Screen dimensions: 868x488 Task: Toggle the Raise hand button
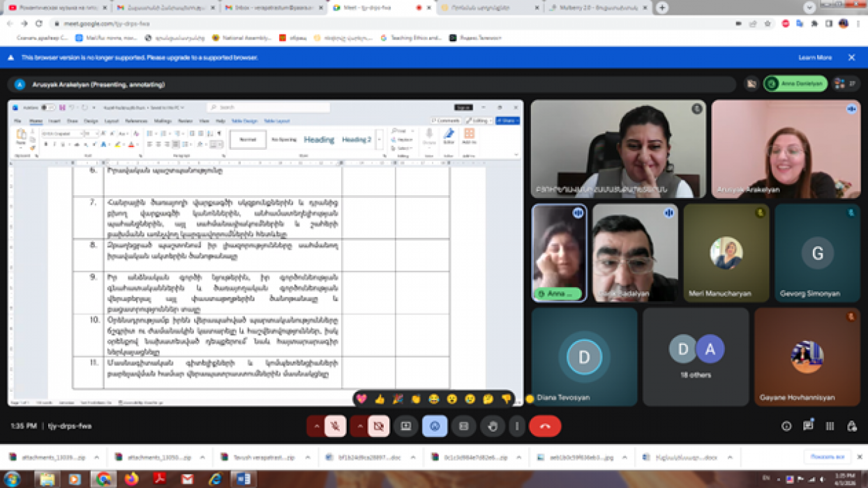point(493,426)
